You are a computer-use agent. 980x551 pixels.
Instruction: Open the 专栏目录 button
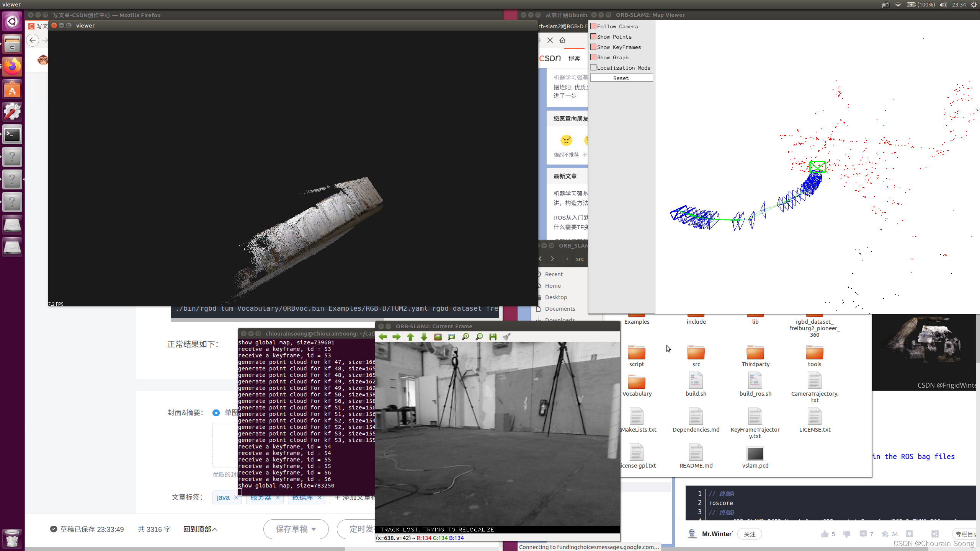coord(966,534)
